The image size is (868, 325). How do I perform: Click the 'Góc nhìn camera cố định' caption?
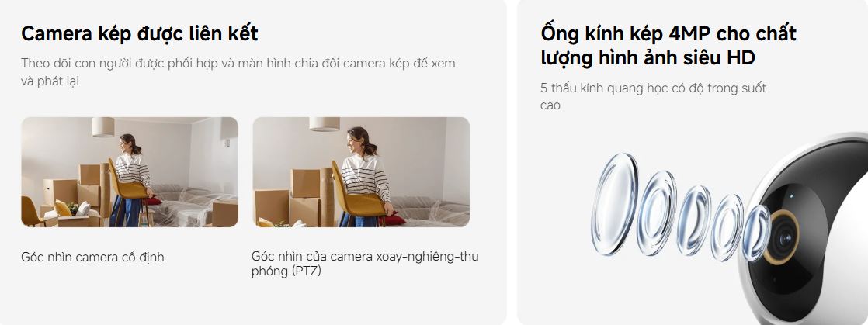pos(92,257)
